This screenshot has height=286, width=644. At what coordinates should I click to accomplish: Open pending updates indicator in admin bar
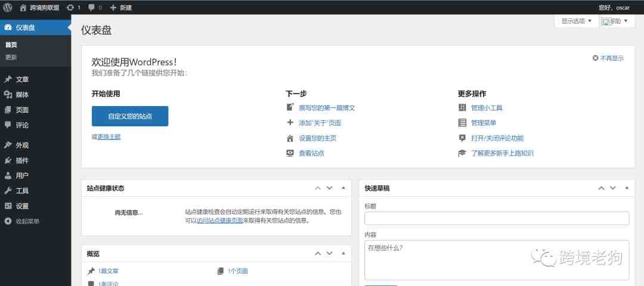click(x=73, y=7)
